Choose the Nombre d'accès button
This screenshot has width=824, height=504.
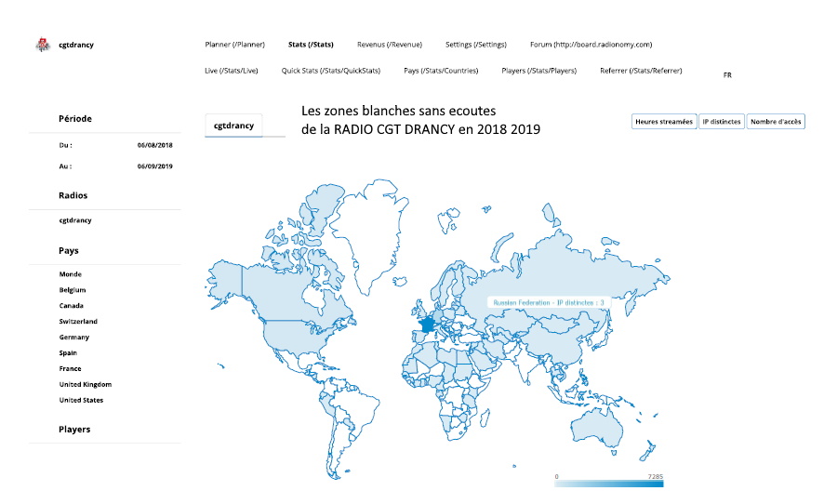click(x=776, y=122)
